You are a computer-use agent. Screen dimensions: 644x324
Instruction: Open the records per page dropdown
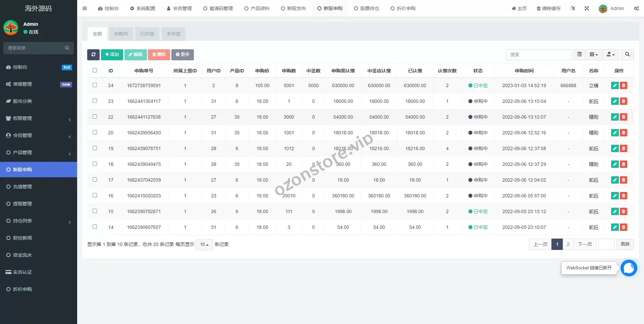click(204, 245)
